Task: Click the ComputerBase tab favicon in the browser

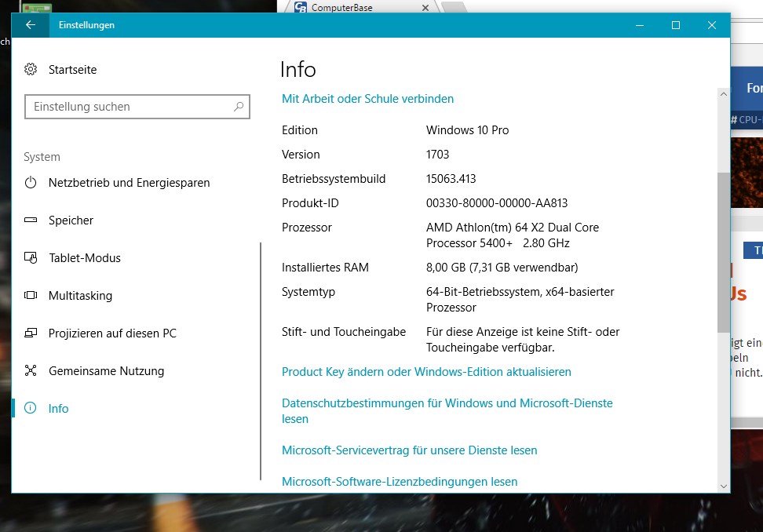Action: tap(301, 7)
